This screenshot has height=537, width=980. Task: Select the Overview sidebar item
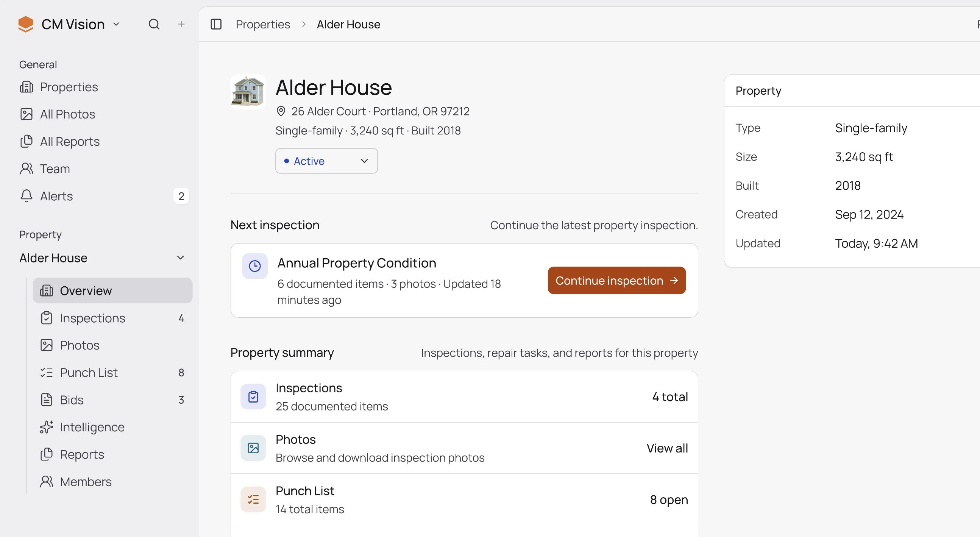point(112,290)
